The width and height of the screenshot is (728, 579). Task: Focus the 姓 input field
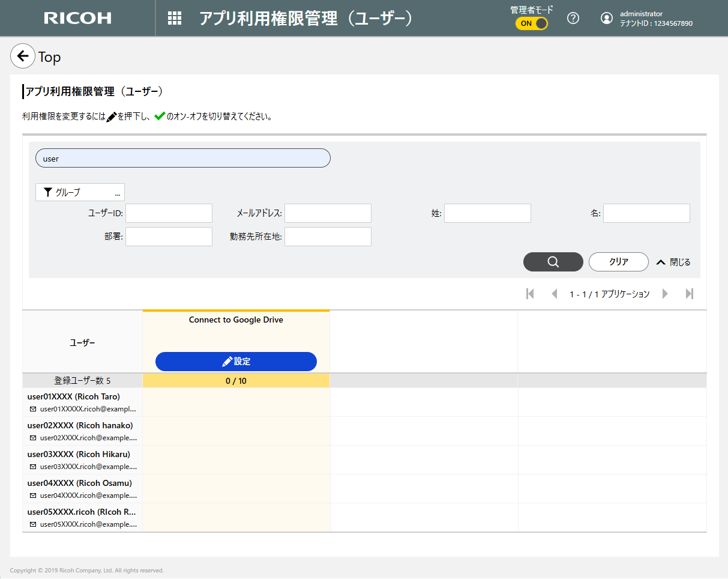tap(487, 213)
